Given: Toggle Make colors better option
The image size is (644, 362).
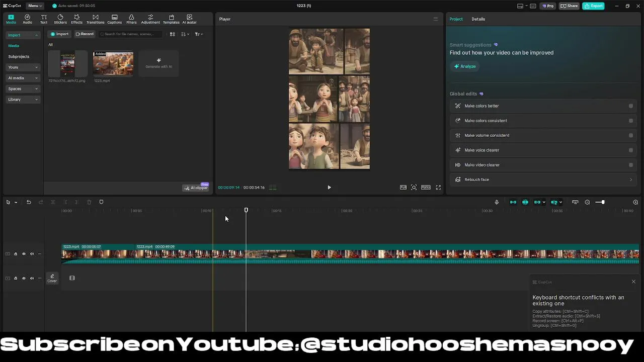Looking at the screenshot, I should [x=631, y=106].
